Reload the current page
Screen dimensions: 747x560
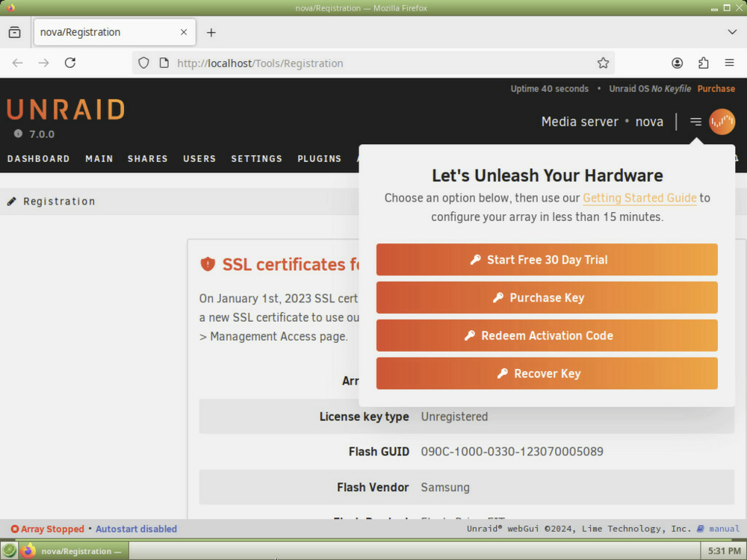(70, 63)
